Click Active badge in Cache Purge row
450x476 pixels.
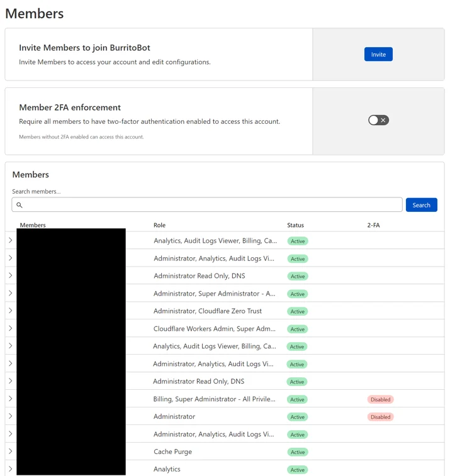coord(298,452)
